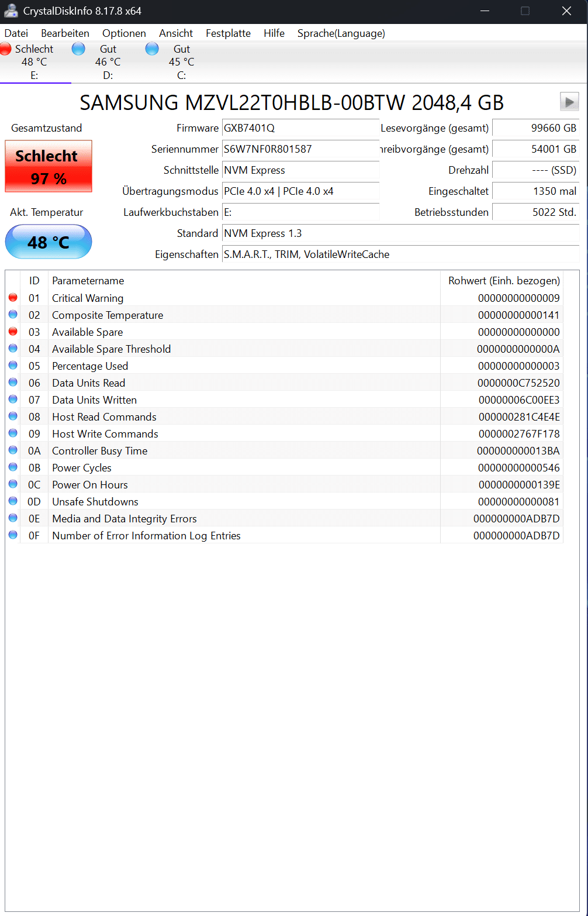Click the Betriebsstunden value 5022 Std.
The width and height of the screenshot is (588, 916).
coord(535,212)
